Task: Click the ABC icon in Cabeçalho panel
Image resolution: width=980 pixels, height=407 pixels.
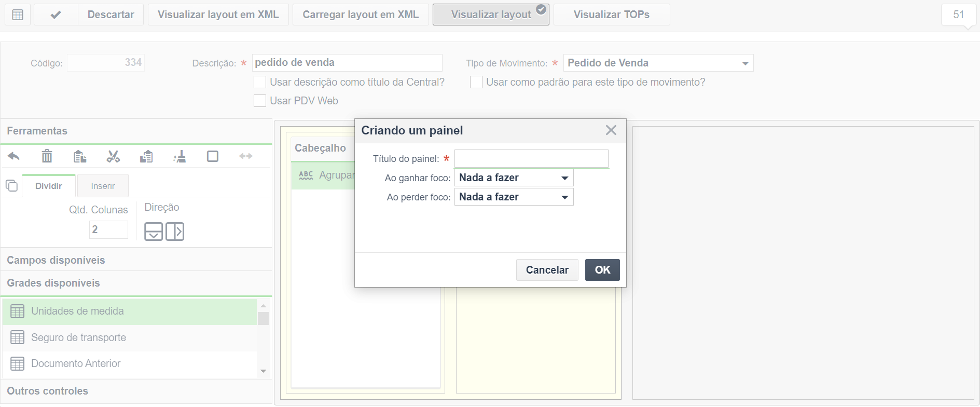Action: [x=306, y=175]
